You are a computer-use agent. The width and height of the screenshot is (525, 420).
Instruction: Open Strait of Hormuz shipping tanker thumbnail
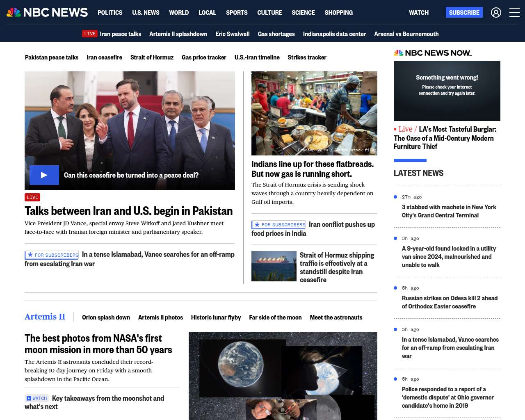point(274,266)
